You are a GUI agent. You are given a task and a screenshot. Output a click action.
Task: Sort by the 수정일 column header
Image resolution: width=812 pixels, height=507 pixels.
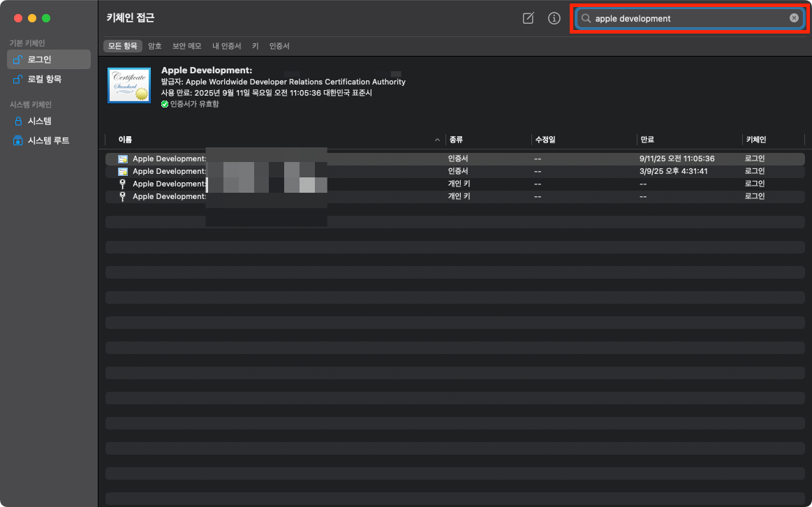(x=545, y=140)
